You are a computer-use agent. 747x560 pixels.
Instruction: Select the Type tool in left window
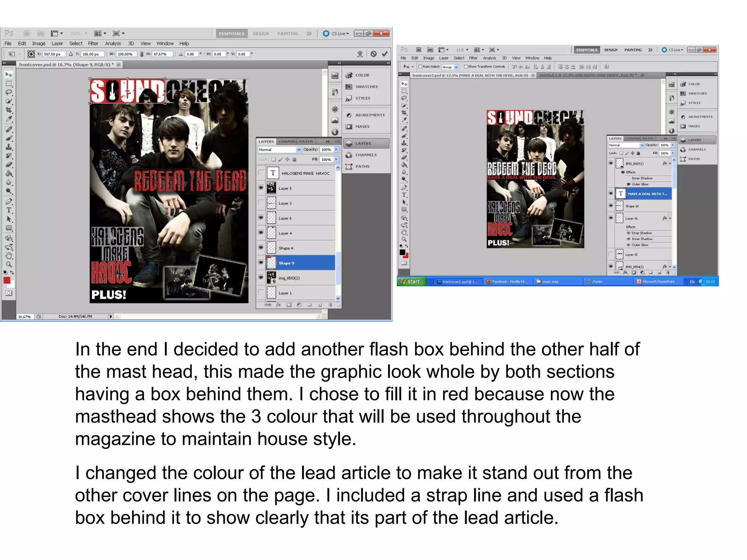pos(9,210)
